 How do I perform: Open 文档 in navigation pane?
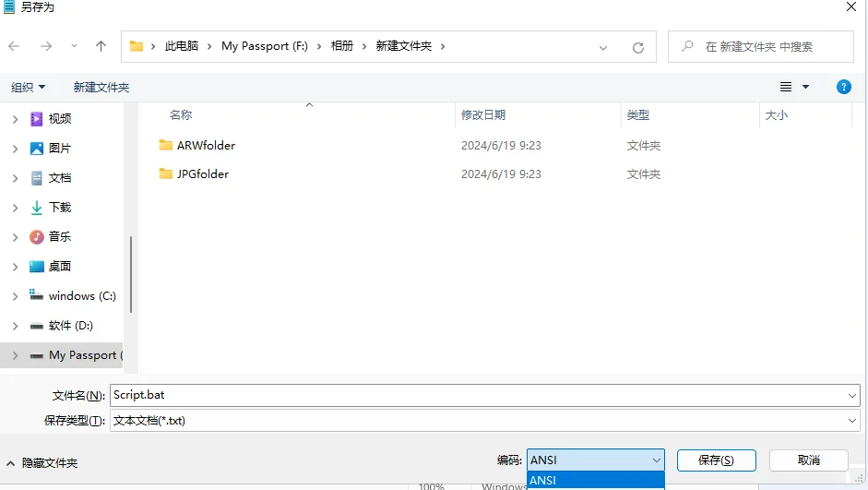[x=60, y=178]
